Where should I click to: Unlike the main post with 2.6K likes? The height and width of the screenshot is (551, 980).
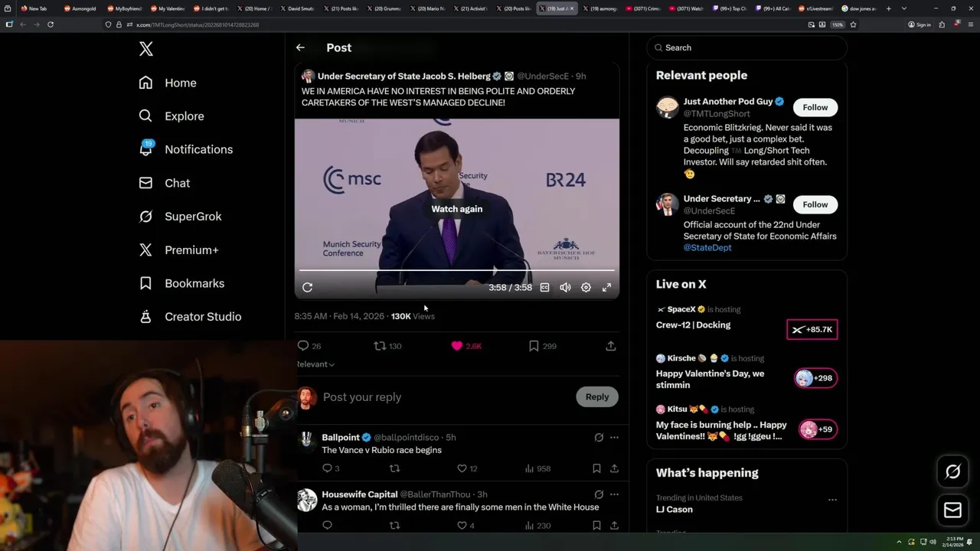466,346
